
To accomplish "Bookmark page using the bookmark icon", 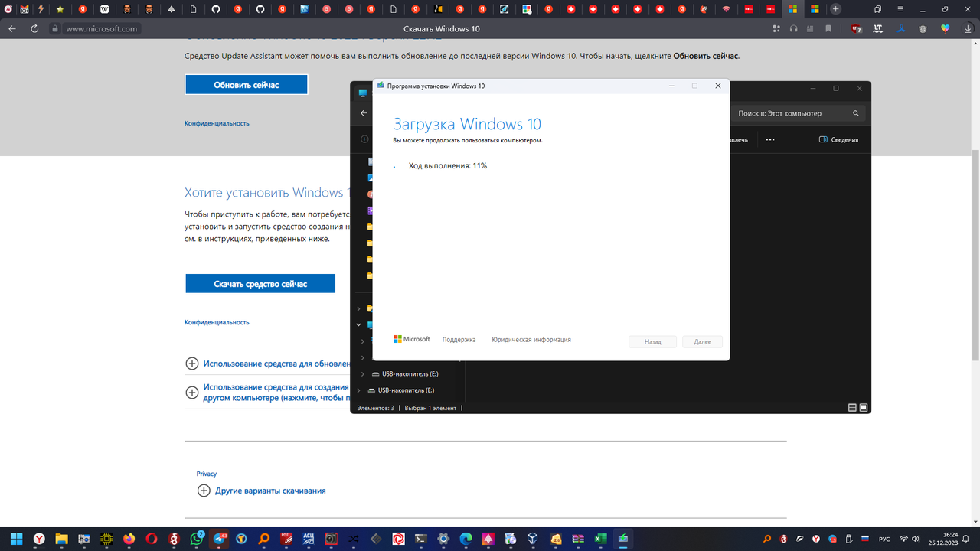I will [828, 28].
